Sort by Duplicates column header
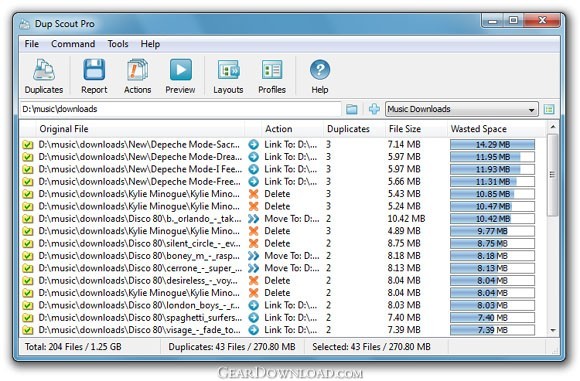 pyautogui.click(x=354, y=129)
